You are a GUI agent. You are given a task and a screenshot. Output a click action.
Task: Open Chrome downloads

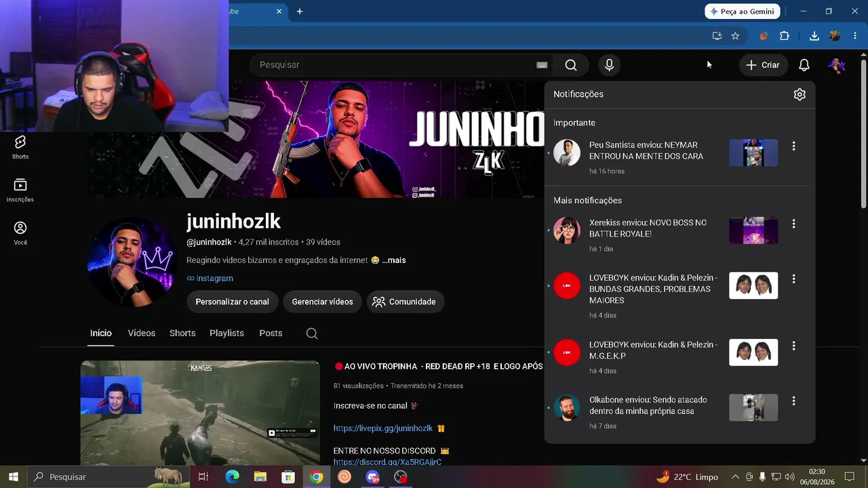814,36
